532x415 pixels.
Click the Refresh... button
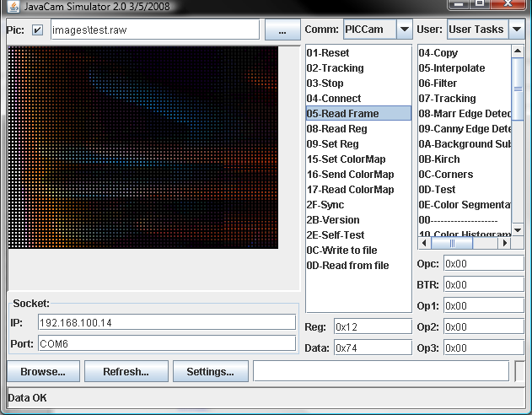pyautogui.click(x=126, y=371)
